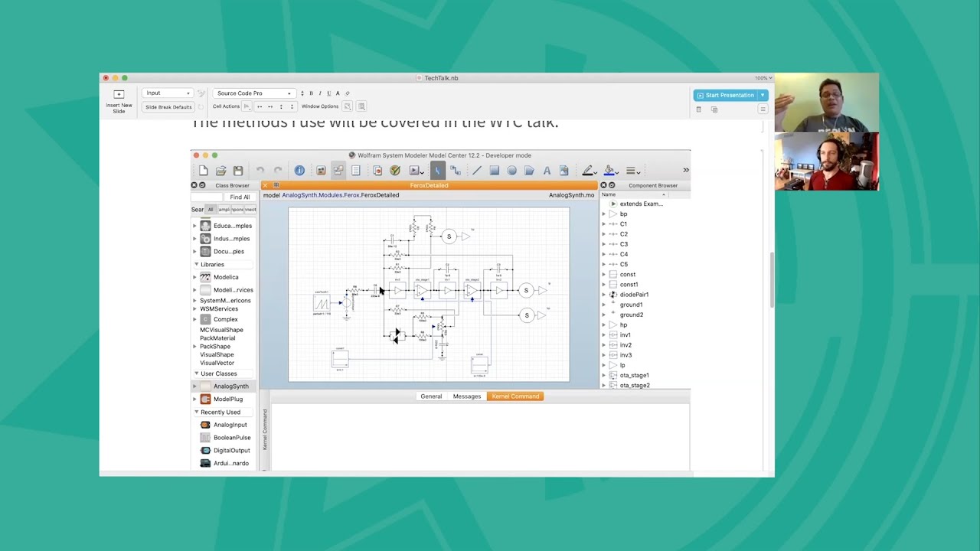Click the Redo arrow in System Modeler toolbar
980x551 pixels.
[278, 171]
